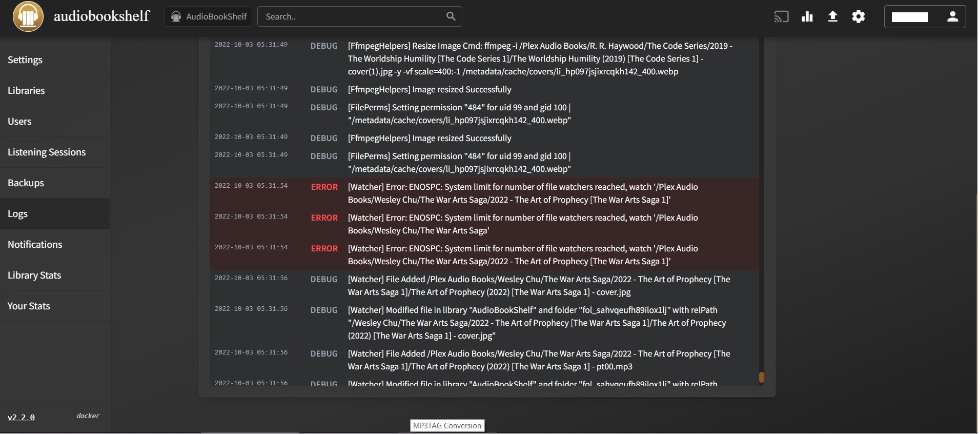The height and width of the screenshot is (434, 980).
Task: Select the 05:31:54 timestamp of first error
Action: point(251,186)
